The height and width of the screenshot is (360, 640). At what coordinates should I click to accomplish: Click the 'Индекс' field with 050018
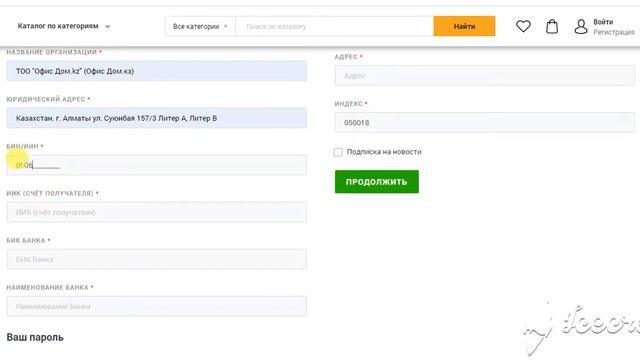tap(484, 122)
